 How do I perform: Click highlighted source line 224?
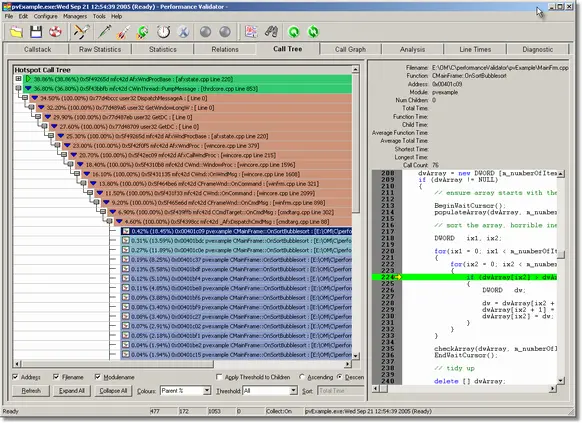click(464, 277)
